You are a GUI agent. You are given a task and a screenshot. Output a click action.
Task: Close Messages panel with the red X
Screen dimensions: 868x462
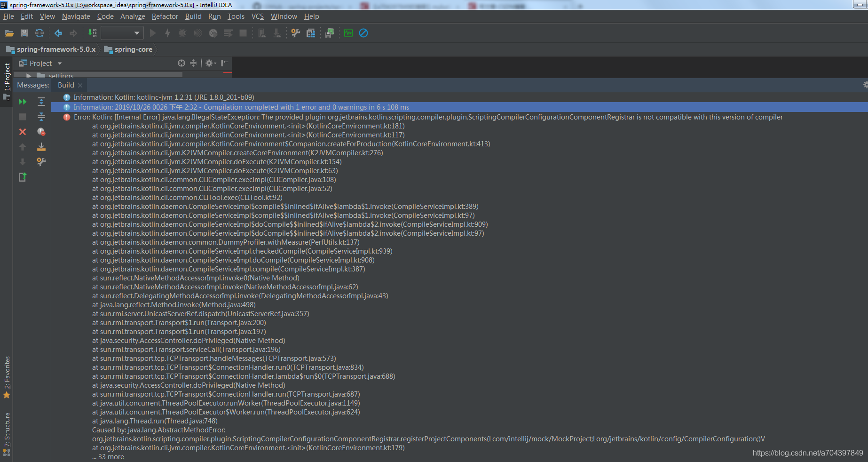tap(23, 132)
